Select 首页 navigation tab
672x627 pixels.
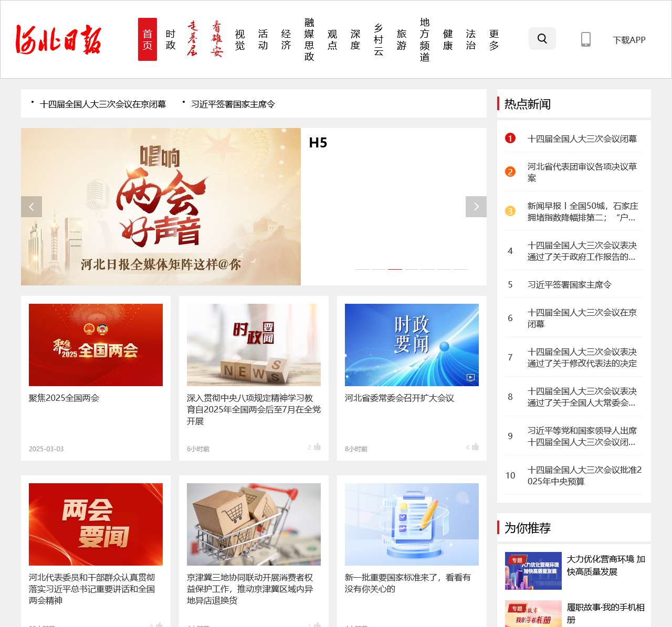tap(148, 39)
